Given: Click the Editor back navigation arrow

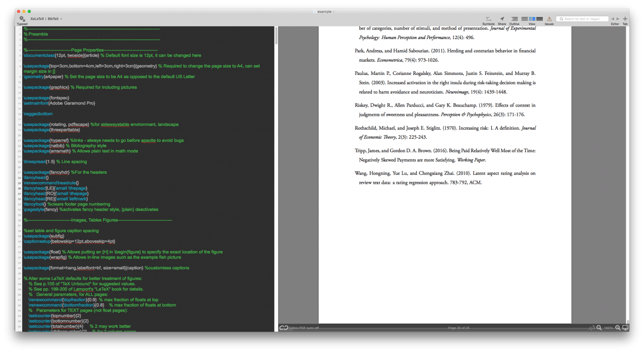Looking at the screenshot, I should (x=613, y=19).
